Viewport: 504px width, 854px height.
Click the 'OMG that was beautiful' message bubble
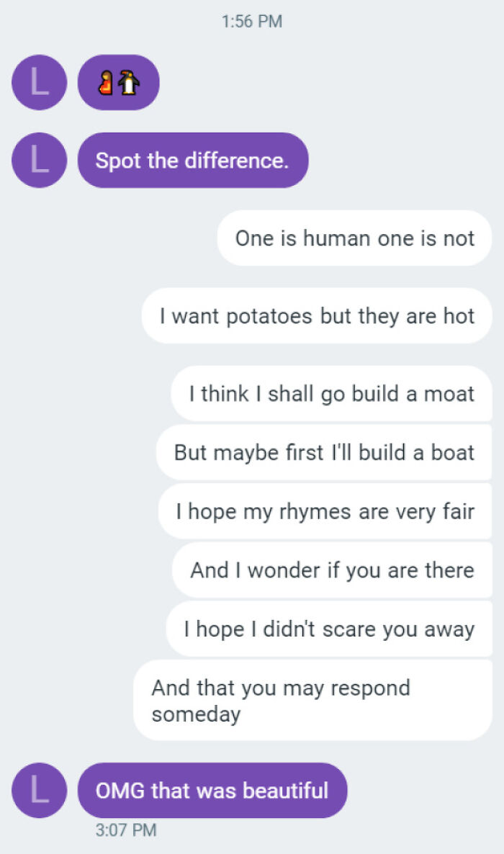[214, 790]
